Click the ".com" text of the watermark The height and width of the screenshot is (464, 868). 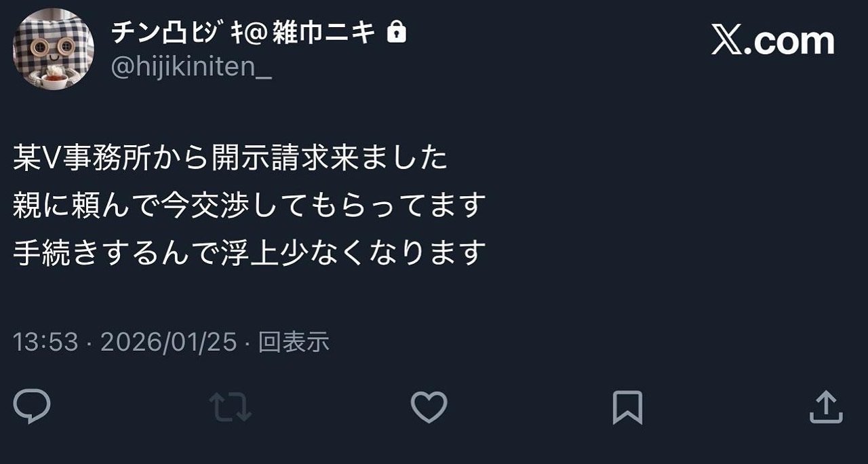789,41
